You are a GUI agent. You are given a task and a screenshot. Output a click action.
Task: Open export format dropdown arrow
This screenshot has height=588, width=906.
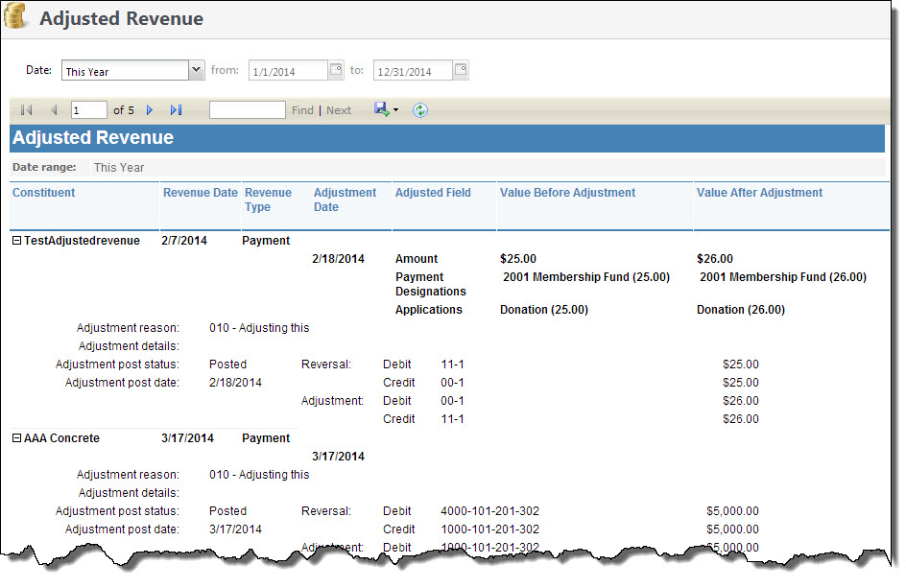pyautogui.click(x=395, y=109)
